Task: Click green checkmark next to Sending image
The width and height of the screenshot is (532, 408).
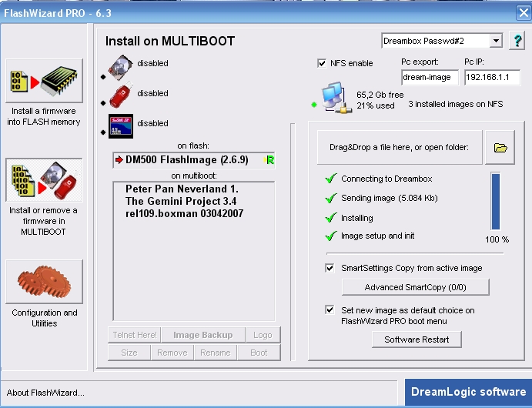Action: click(x=331, y=198)
